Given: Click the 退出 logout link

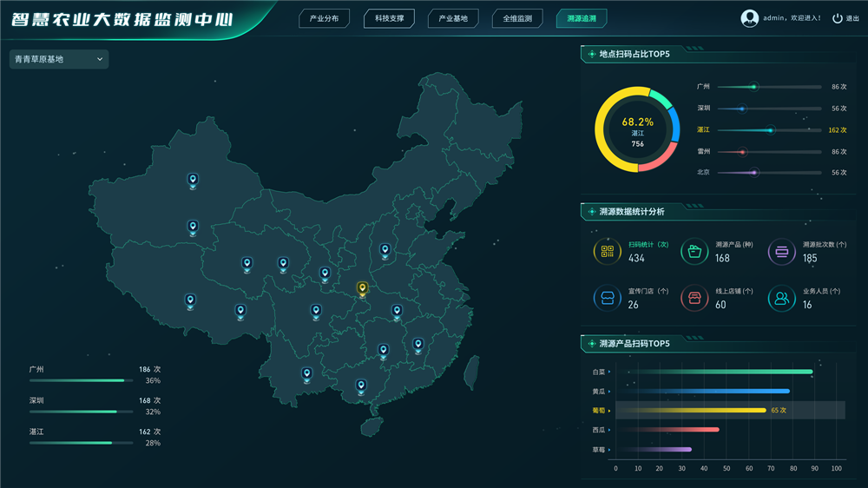Looking at the screenshot, I should tap(852, 18).
